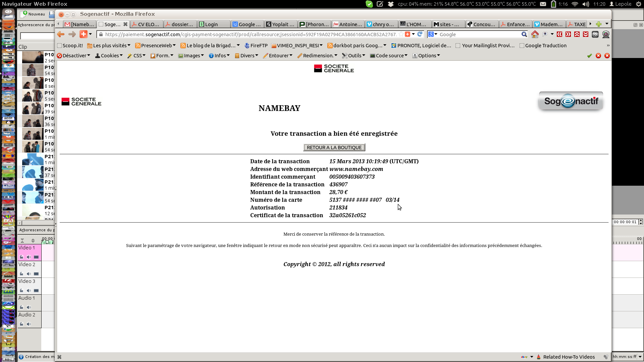Mute the Video 2 track audio

coord(29,274)
